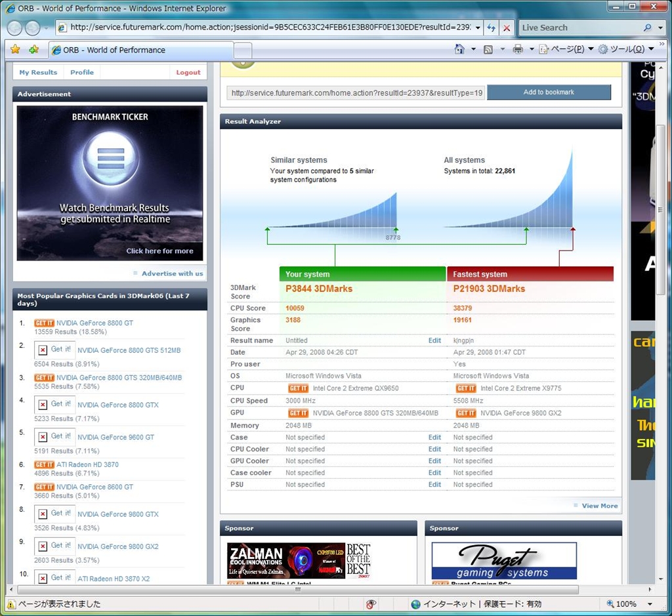
Task: Click GET IT badge for GeForce 8800 GT
Action: click(x=44, y=323)
